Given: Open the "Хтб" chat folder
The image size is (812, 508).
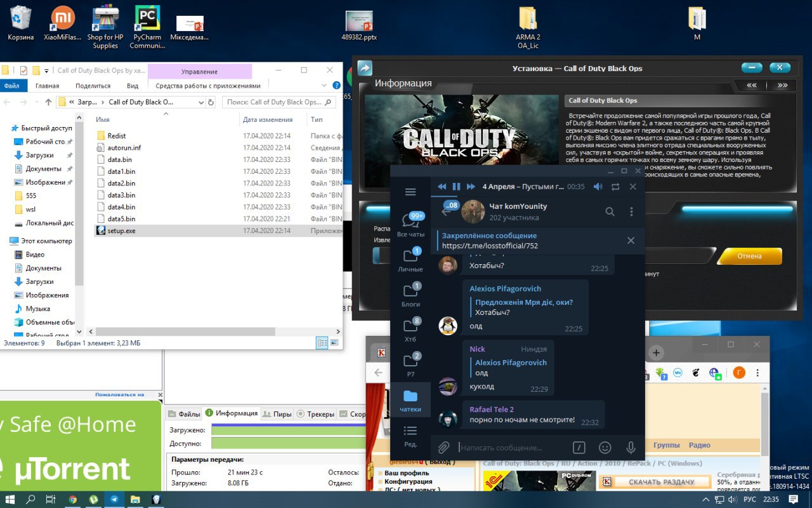Looking at the screenshot, I should [x=410, y=330].
